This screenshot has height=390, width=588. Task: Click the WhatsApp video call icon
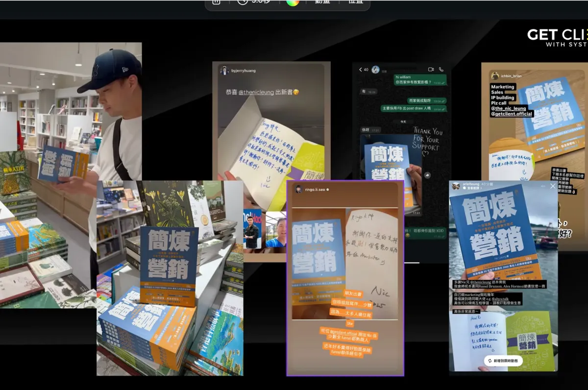pyautogui.click(x=431, y=70)
